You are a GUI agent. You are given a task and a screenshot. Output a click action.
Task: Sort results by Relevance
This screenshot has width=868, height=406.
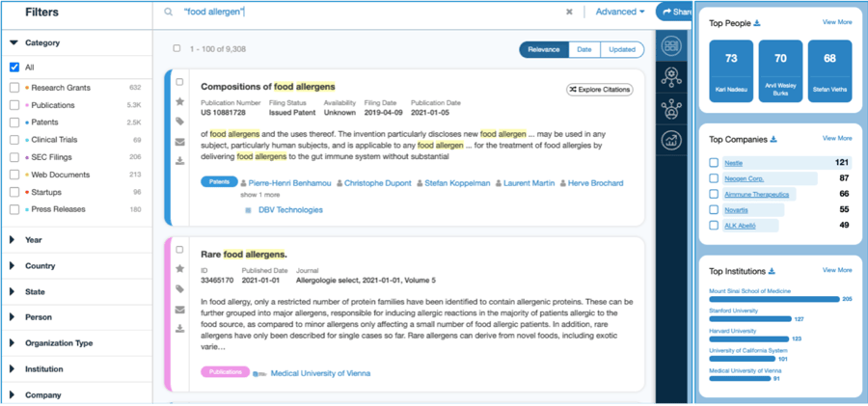pos(544,49)
